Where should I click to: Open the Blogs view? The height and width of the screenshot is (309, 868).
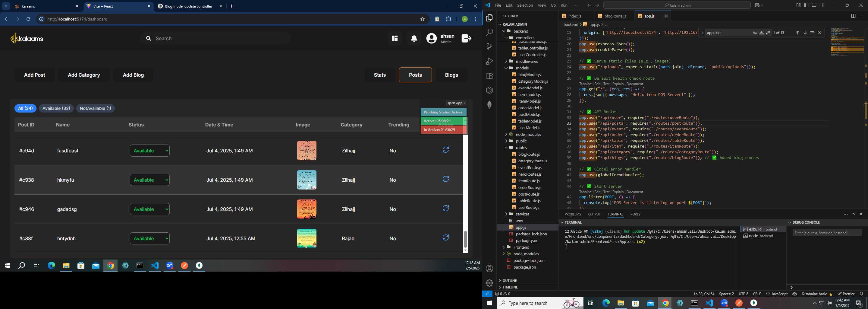coord(451,75)
